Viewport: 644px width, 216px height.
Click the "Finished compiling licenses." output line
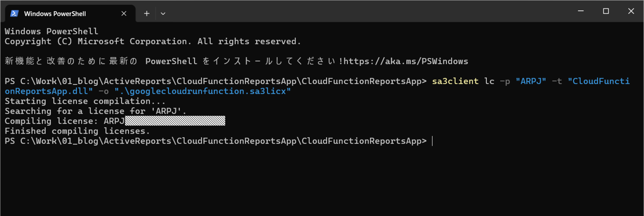77,131
